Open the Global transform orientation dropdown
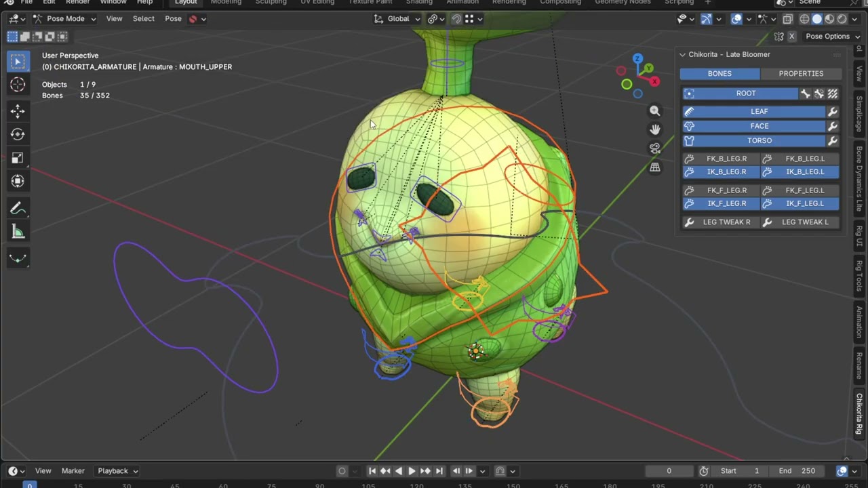 click(397, 19)
